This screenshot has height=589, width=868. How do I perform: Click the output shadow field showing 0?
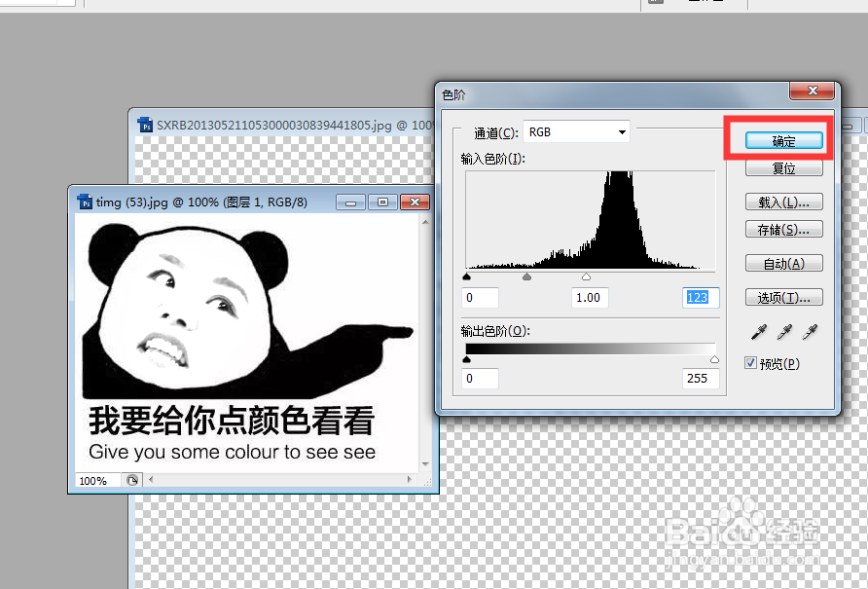pos(480,379)
